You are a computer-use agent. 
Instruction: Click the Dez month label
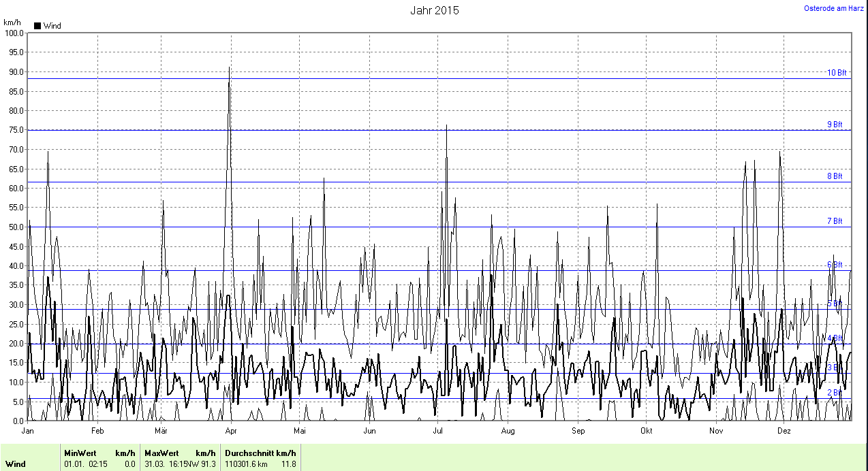(x=784, y=431)
